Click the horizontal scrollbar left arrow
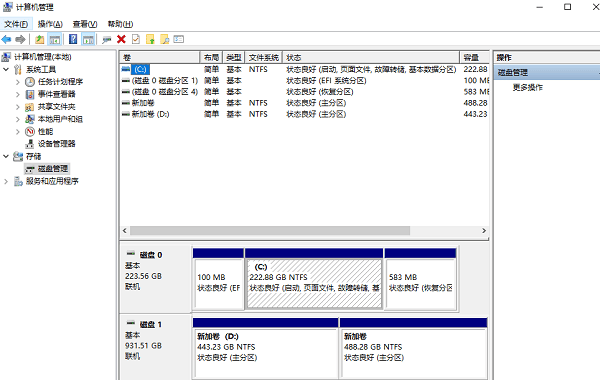Image resolution: width=600 pixels, height=380 pixels. [x=125, y=231]
